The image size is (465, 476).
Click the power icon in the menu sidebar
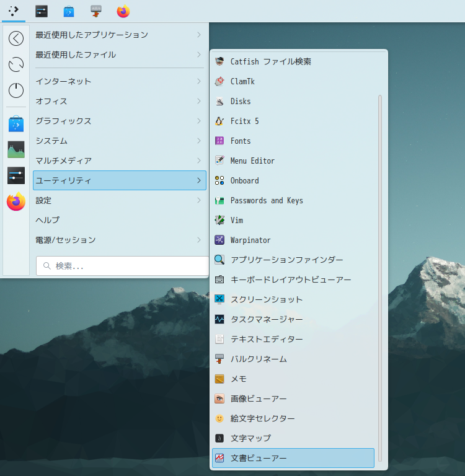pos(16,90)
